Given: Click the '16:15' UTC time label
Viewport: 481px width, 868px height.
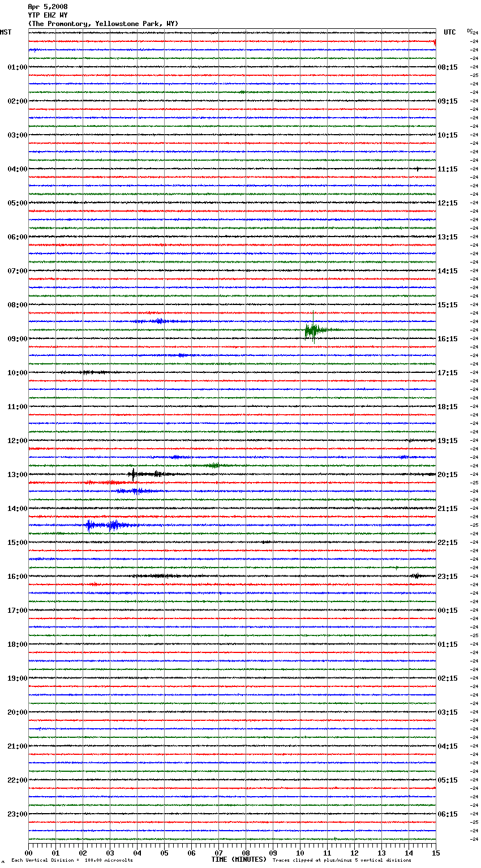Looking at the screenshot, I should [x=448, y=339].
